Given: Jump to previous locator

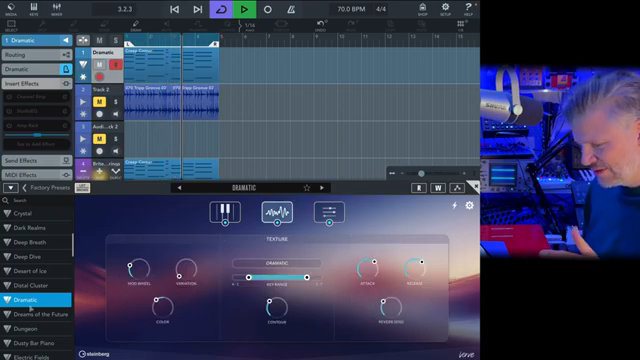Looking at the screenshot, I should coord(174,9).
